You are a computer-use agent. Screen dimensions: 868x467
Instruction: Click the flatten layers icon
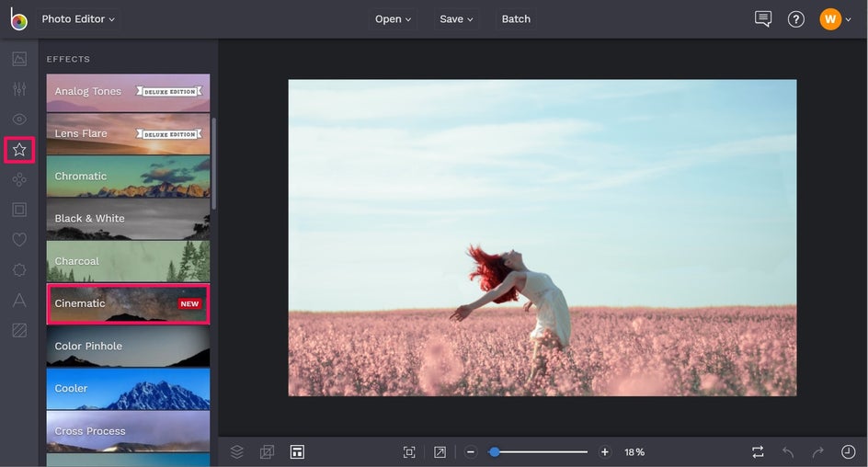tap(267, 452)
